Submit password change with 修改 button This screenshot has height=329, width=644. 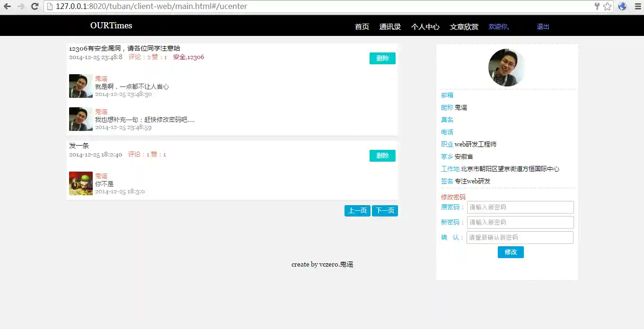(511, 252)
